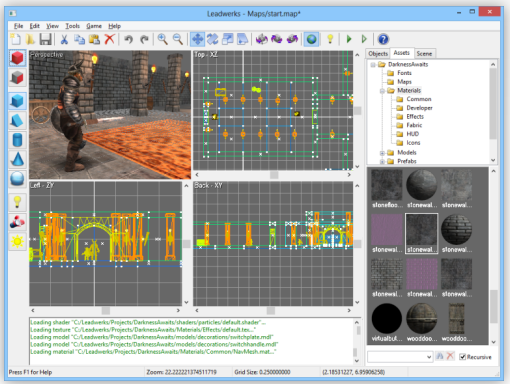The width and height of the screenshot is (510, 384).
Task: Click the lightbulb lighting icon in toolbar
Action: 330,39
